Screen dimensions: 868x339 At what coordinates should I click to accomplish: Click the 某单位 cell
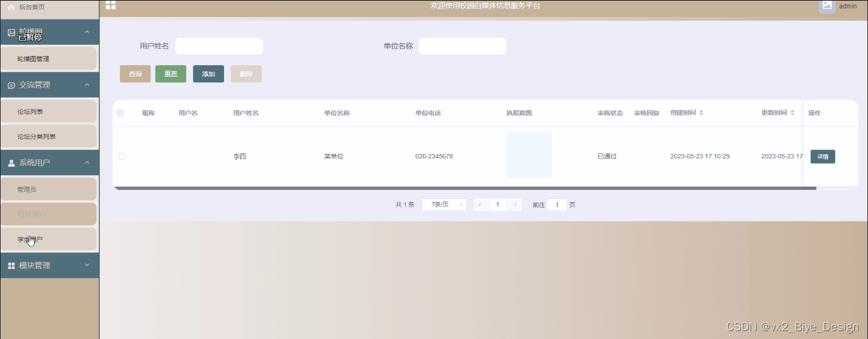pos(334,156)
